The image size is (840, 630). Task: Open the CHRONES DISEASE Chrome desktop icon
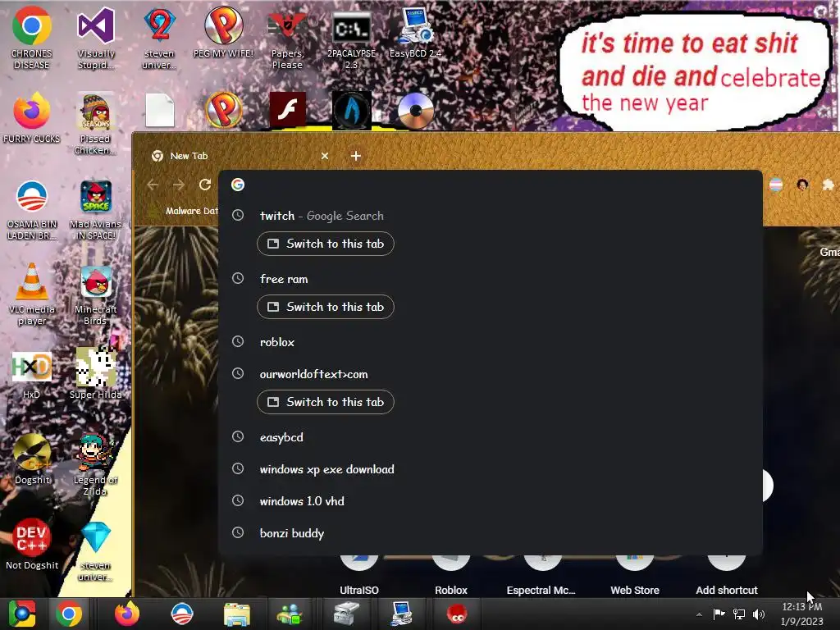tap(32, 38)
